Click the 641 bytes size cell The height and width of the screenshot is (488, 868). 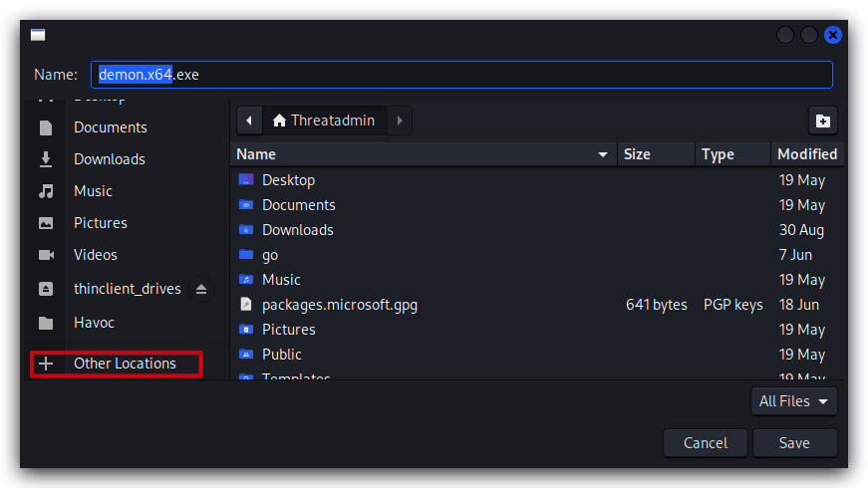point(657,305)
